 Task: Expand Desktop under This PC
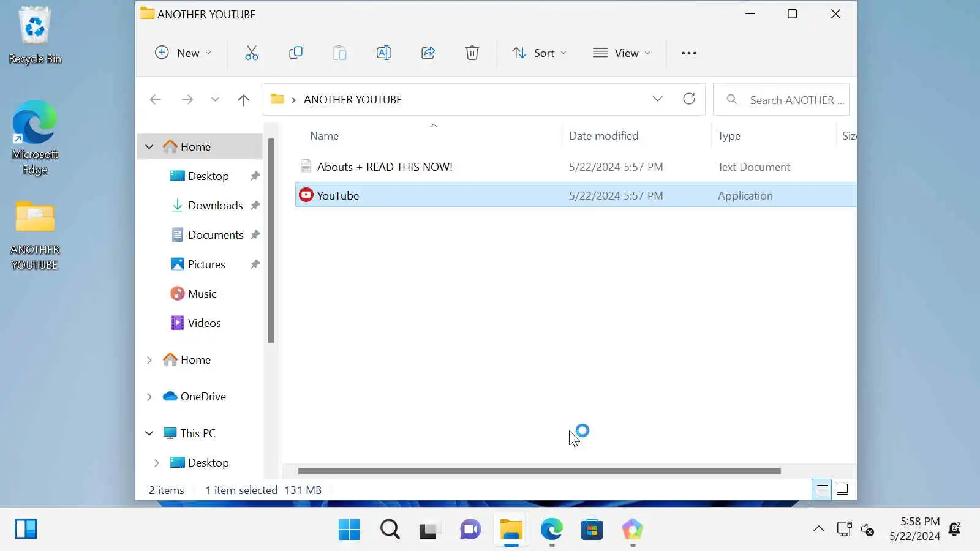pos(157,463)
